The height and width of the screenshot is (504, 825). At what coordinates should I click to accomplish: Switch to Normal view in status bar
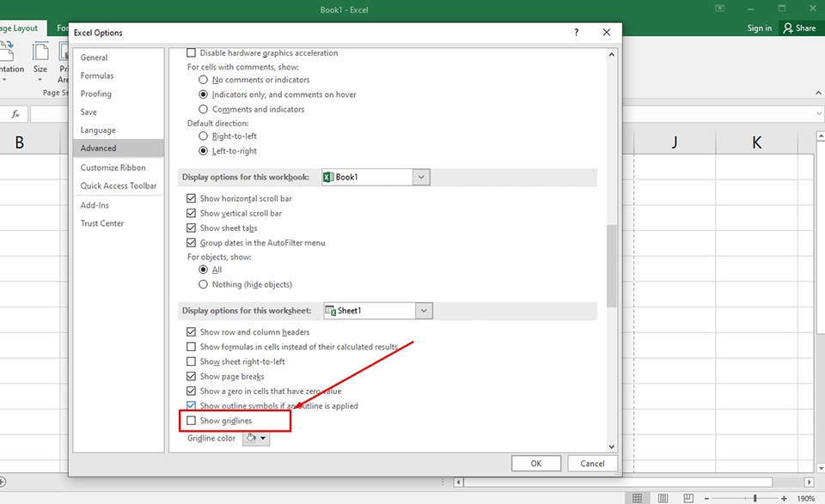(637, 498)
